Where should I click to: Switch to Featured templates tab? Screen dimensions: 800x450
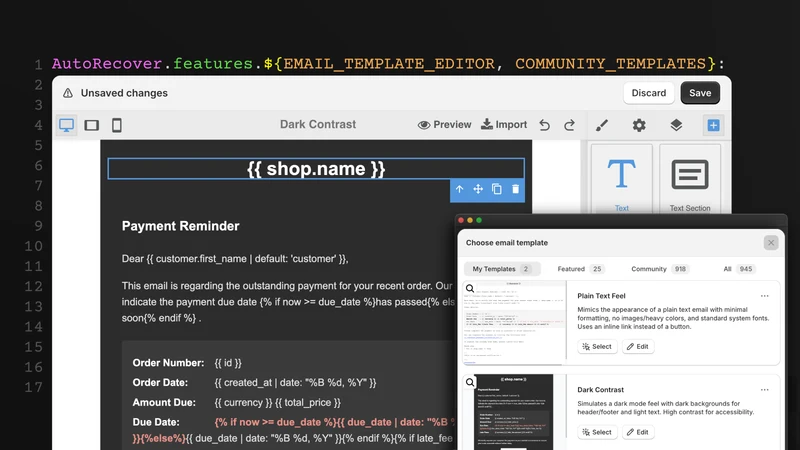(x=580, y=269)
